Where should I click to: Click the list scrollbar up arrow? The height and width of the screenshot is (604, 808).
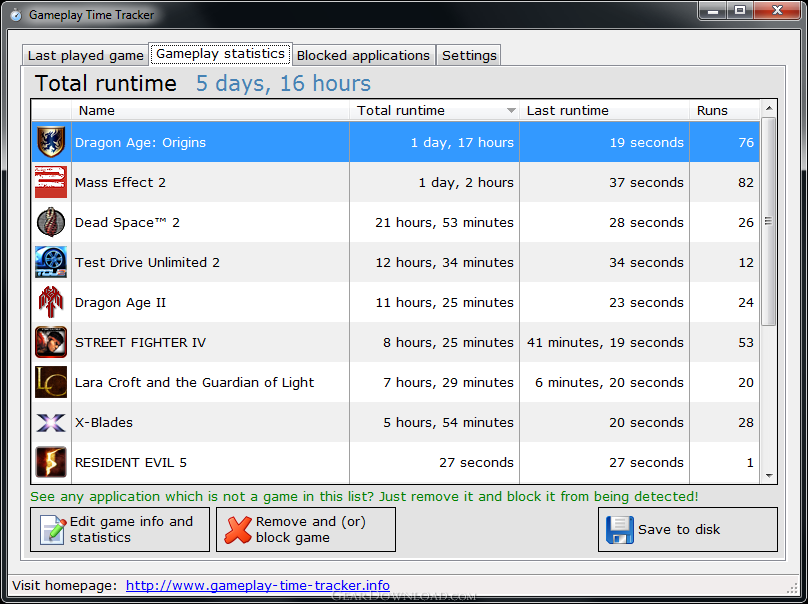(x=769, y=108)
